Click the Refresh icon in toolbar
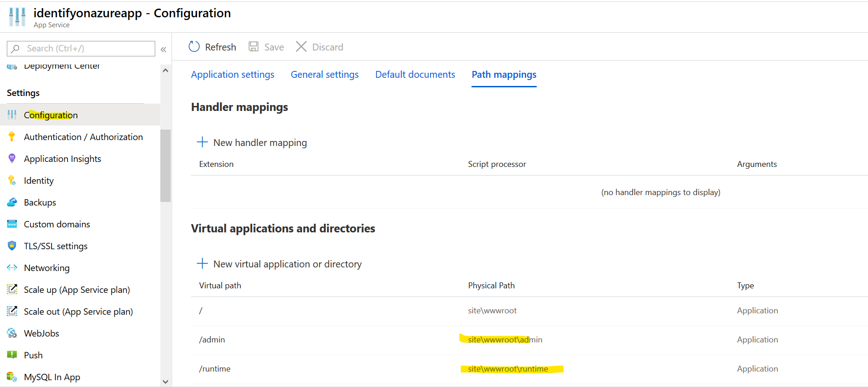The height and width of the screenshot is (387, 868). [x=194, y=47]
